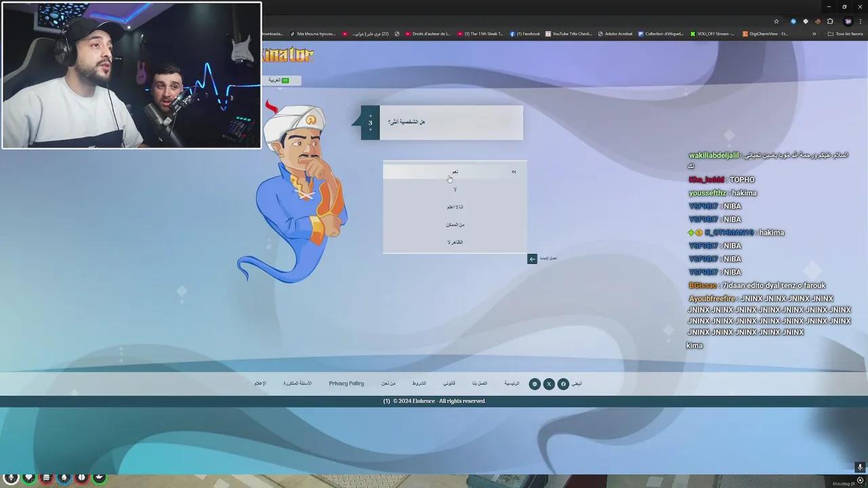
Task: Open the Privacy Policy footer link
Action: (x=347, y=384)
